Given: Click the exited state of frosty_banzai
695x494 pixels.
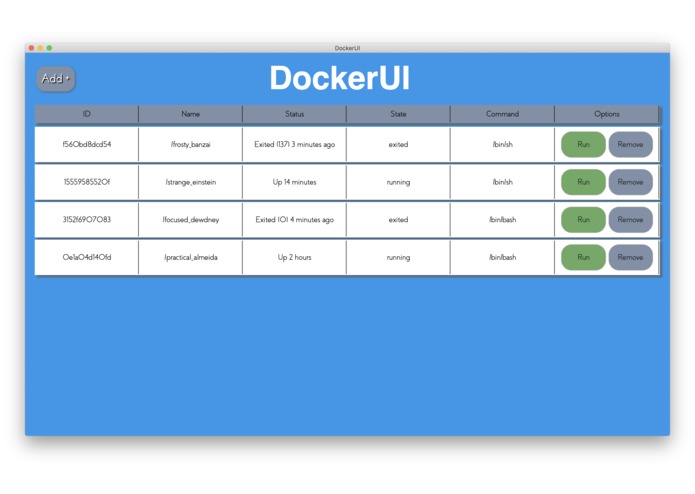Looking at the screenshot, I should pyautogui.click(x=398, y=144).
